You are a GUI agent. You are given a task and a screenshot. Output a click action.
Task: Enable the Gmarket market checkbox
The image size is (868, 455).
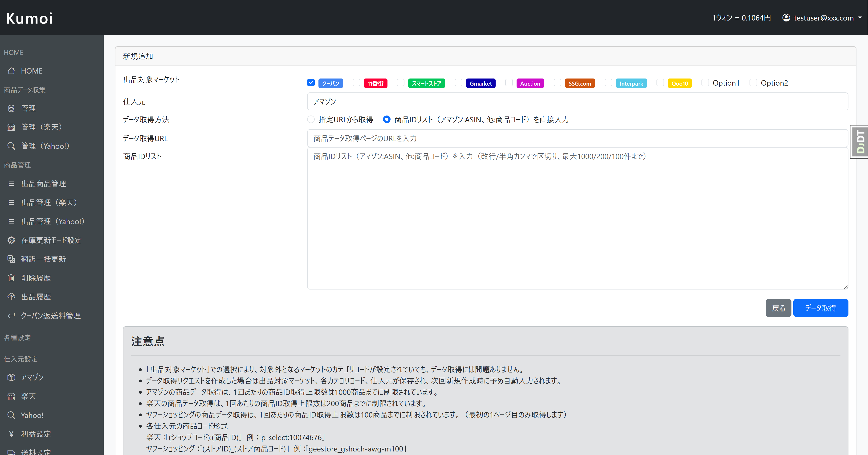point(459,83)
